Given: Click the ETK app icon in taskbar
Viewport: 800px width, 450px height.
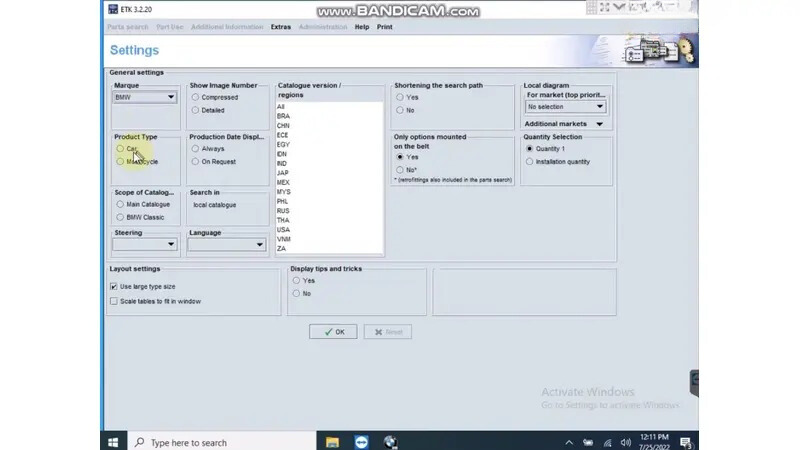Looking at the screenshot, I should 389,442.
